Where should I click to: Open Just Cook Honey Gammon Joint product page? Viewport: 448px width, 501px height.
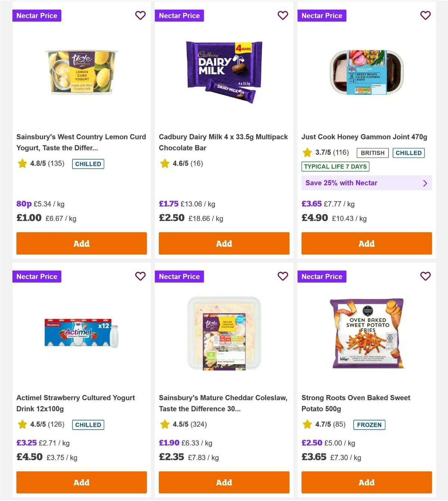364,137
